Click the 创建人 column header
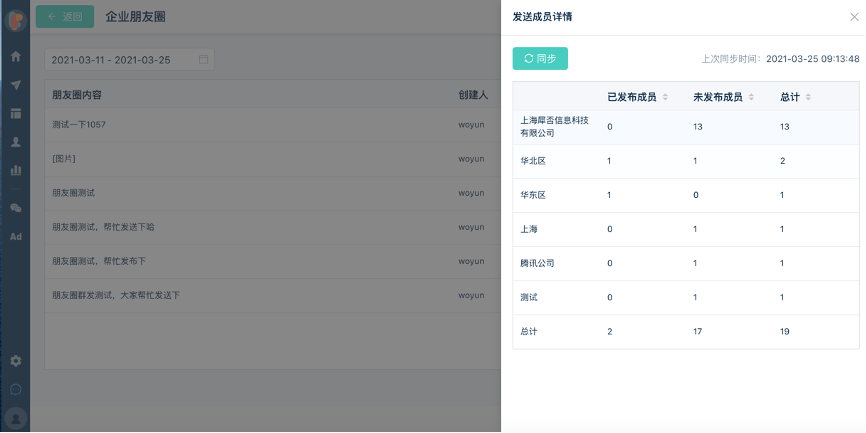 [473, 95]
